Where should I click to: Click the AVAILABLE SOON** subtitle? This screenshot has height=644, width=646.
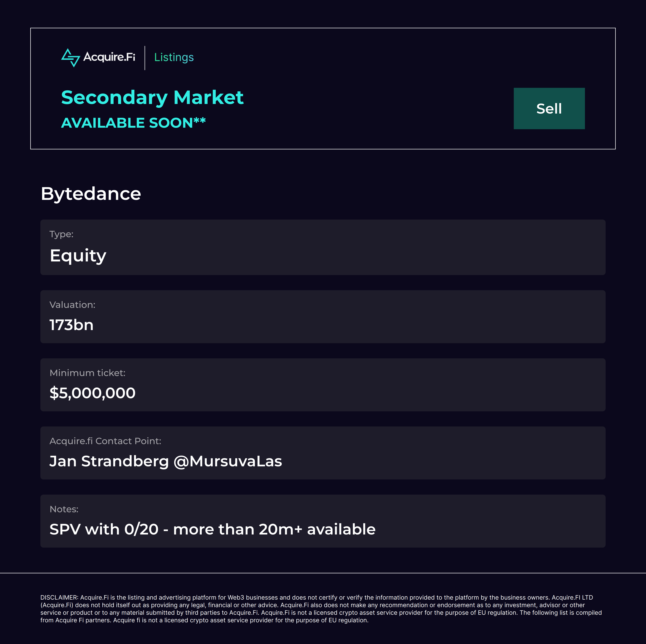(x=133, y=123)
